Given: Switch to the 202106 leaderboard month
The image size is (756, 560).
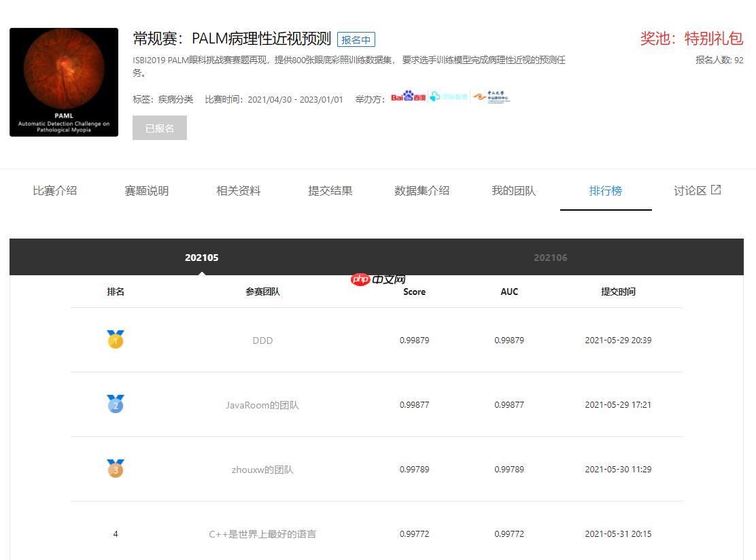Looking at the screenshot, I should point(551,258).
